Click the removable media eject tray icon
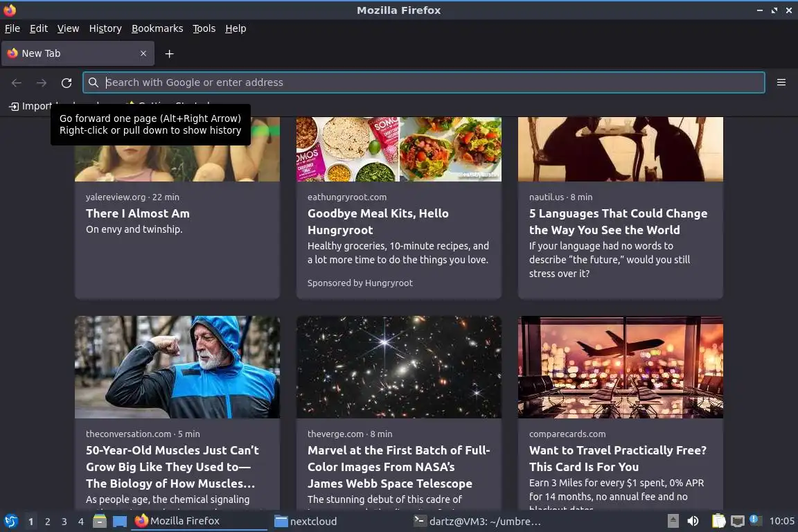 coord(673,521)
